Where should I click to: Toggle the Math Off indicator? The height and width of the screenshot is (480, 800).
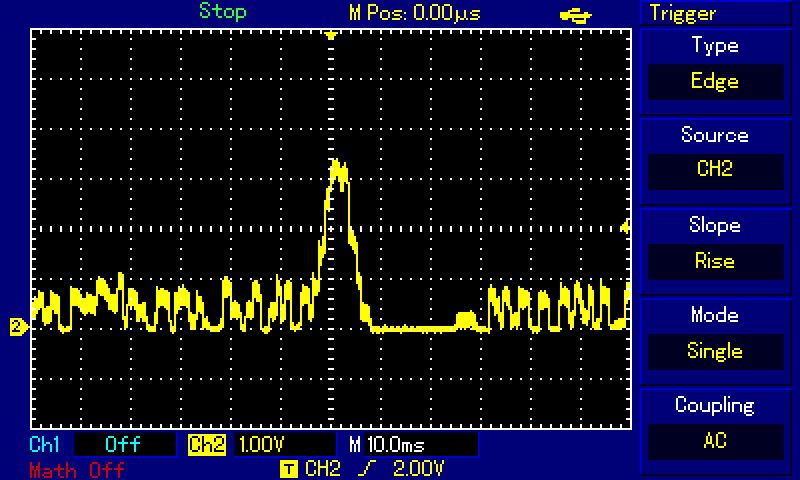[76, 469]
